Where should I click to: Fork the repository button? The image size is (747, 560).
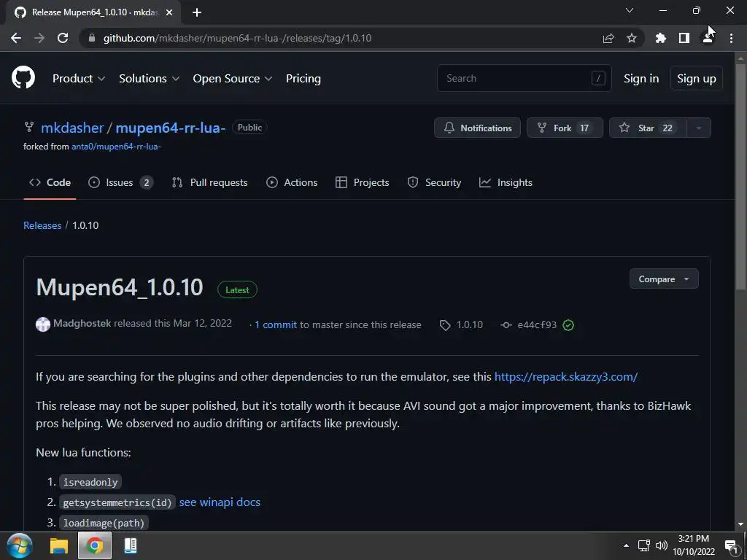[x=565, y=128]
